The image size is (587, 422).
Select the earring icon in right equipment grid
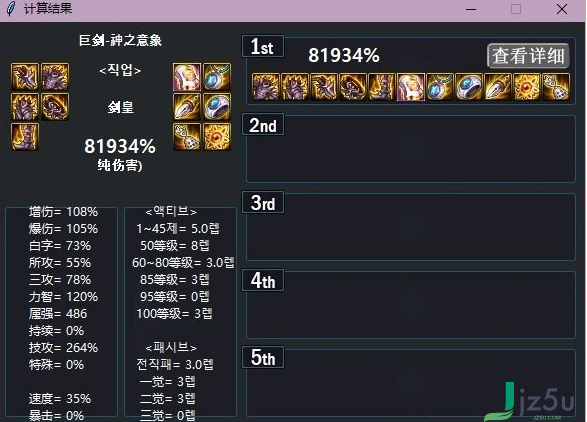[x=187, y=137]
